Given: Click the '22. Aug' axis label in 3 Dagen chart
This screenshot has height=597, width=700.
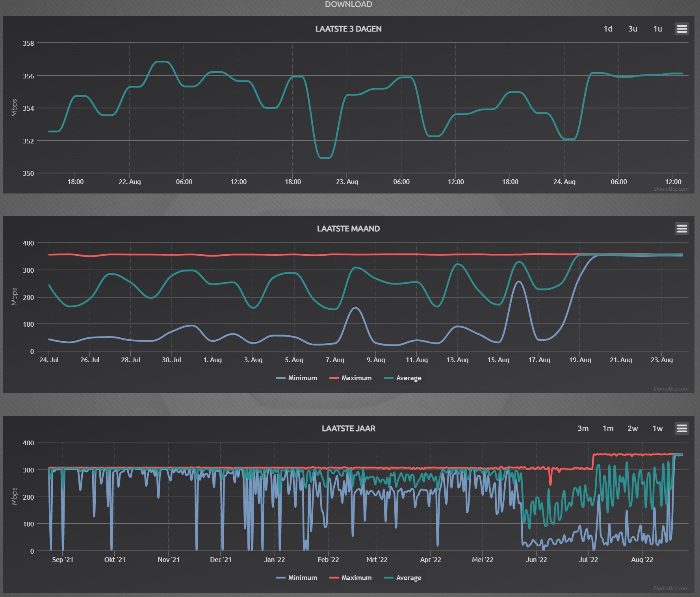Looking at the screenshot, I should [130, 182].
